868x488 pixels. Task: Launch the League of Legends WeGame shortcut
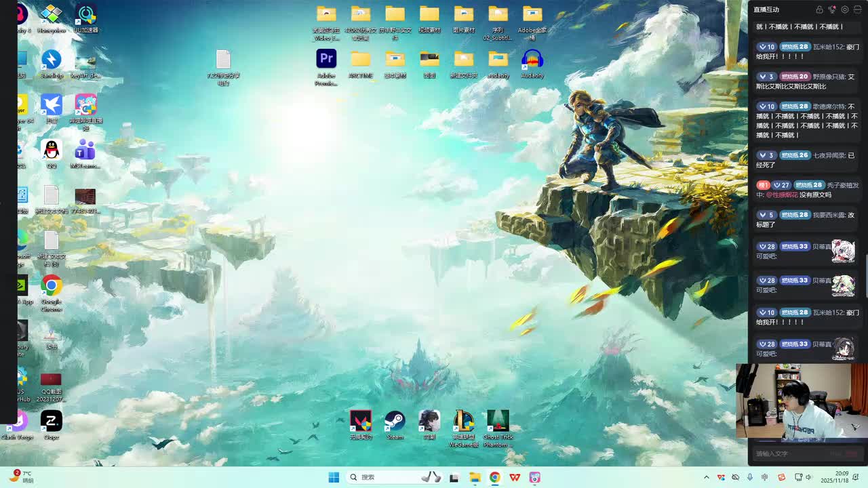point(464,428)
